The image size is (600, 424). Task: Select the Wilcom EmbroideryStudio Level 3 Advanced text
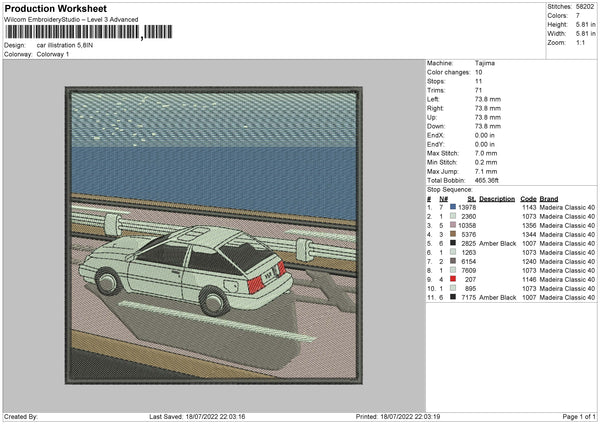tap(71, 20)
